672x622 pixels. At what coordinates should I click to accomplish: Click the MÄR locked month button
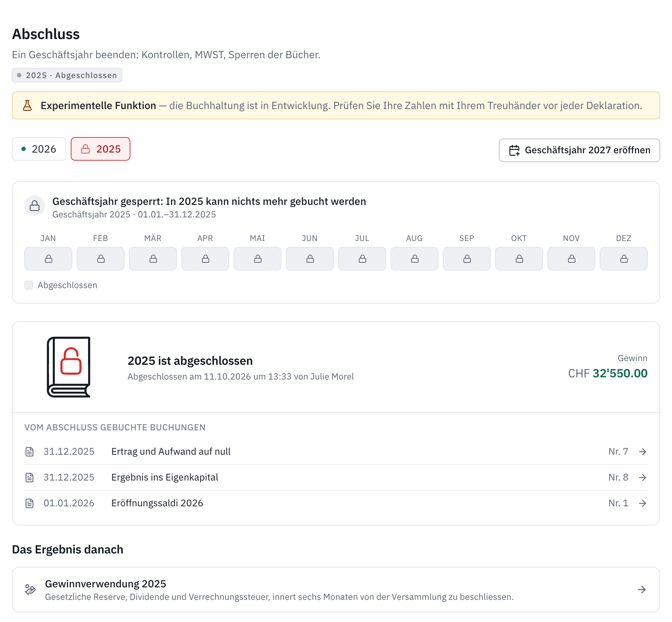click(x=153, y=259)
